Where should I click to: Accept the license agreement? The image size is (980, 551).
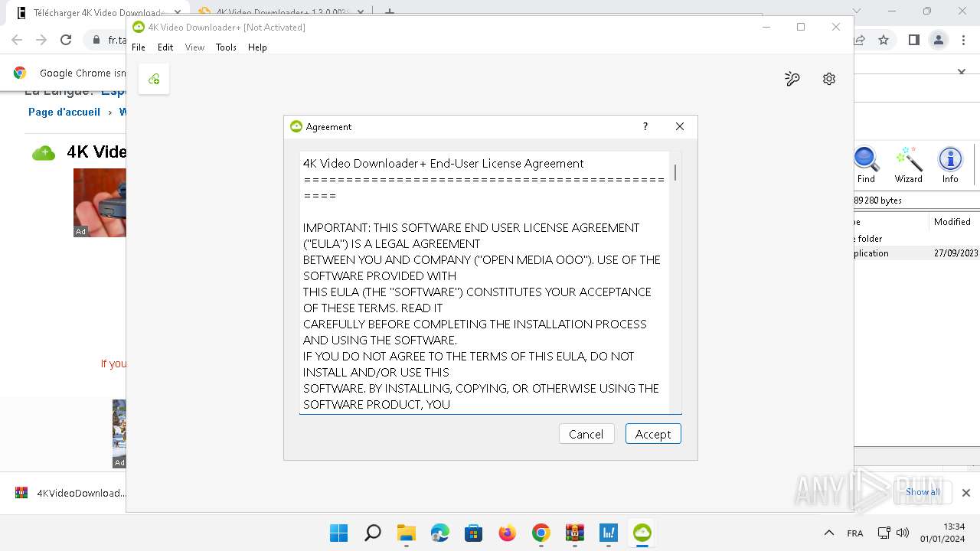(653, 434)
